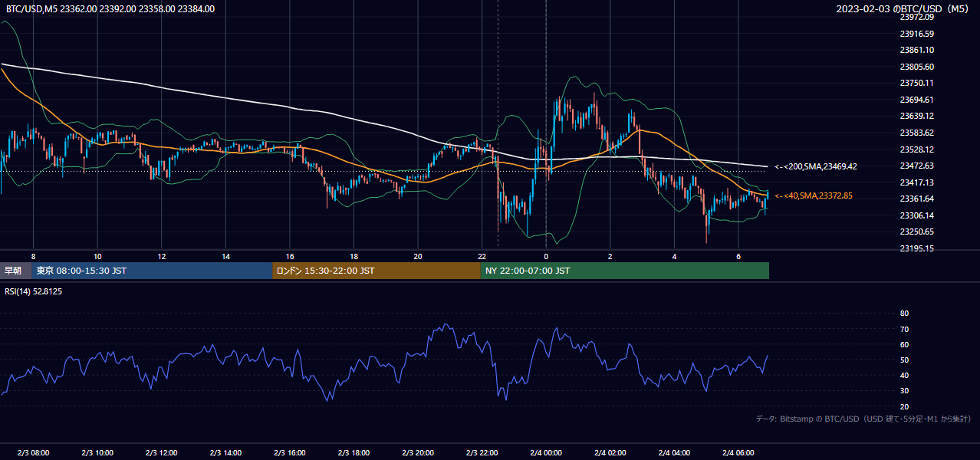Click the 2/4 00:00 bottom date label
The width and height of the screenshot is (980, 460).
[546, 453]
